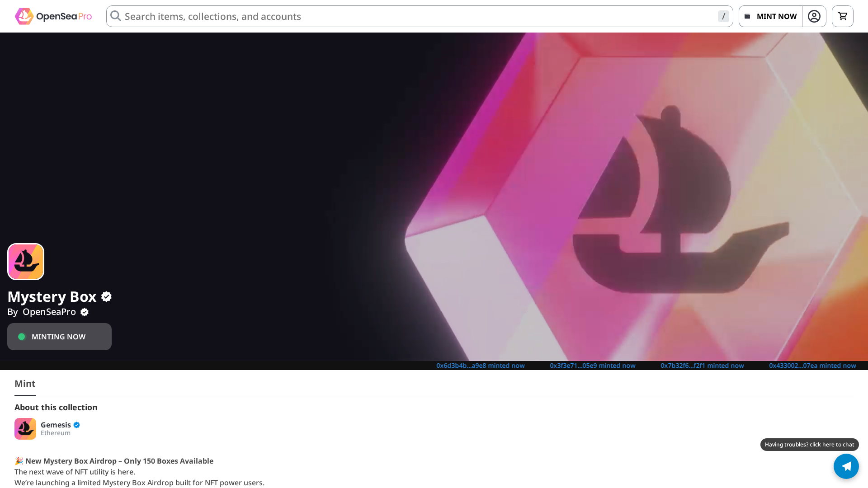Image resolution: width=868 pixels, height=488 pixels.
Task: Open 0x6d3b4b...a9e8 minted now entry
Action: coord(481,366)
